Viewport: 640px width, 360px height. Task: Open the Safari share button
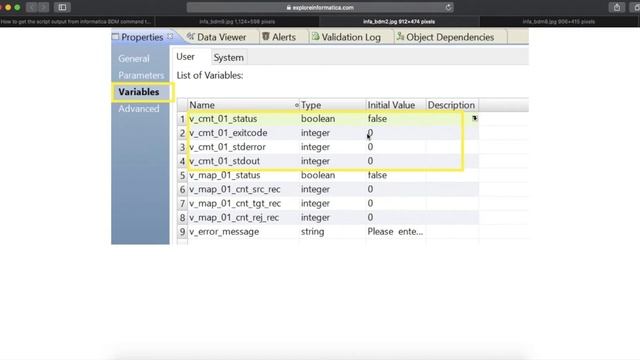617,7
